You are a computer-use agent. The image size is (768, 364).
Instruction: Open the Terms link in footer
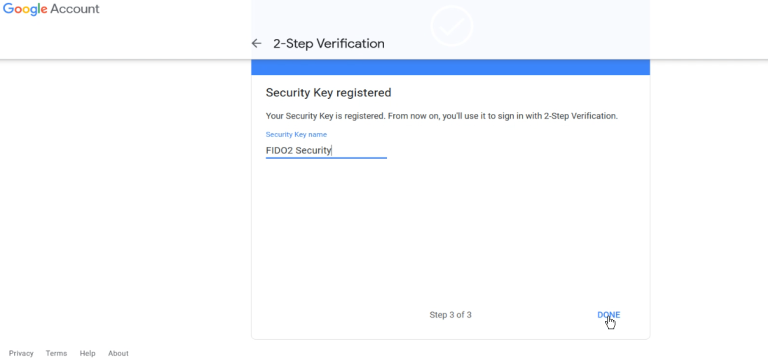click(56, 353)
